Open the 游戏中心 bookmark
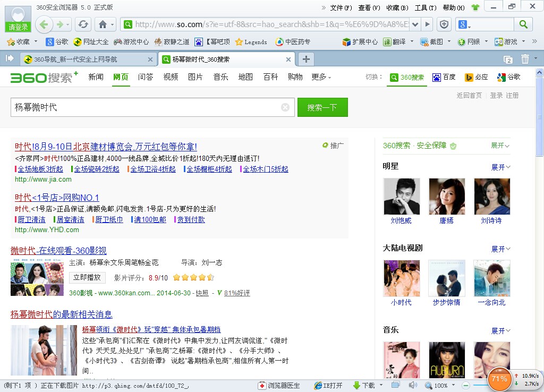The width and height of the screenshot is (544, 392). click(x=131, y=42)
